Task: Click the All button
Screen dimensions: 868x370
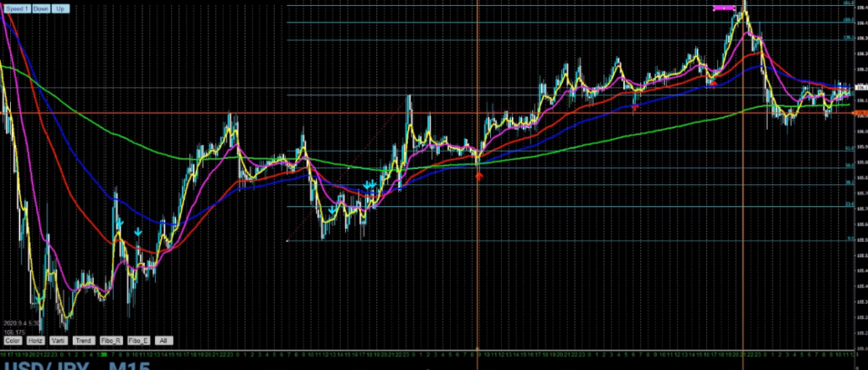Action: [x=164, y=340]
